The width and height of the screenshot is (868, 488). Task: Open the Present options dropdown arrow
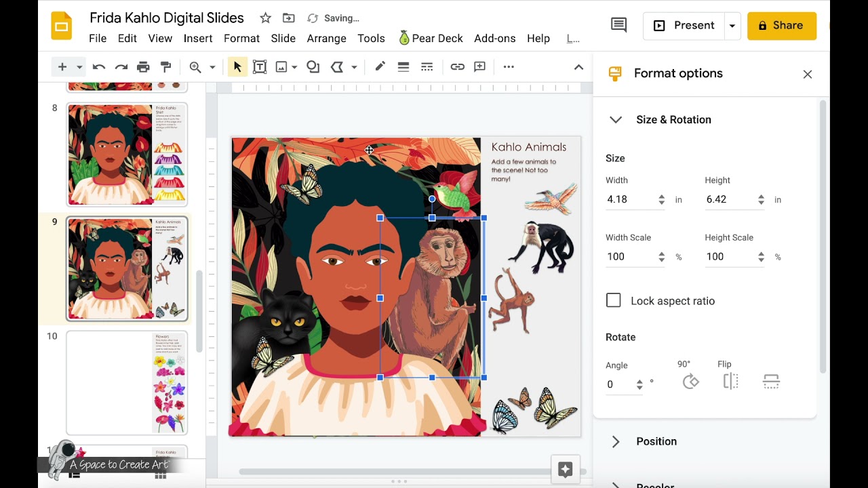732,26
